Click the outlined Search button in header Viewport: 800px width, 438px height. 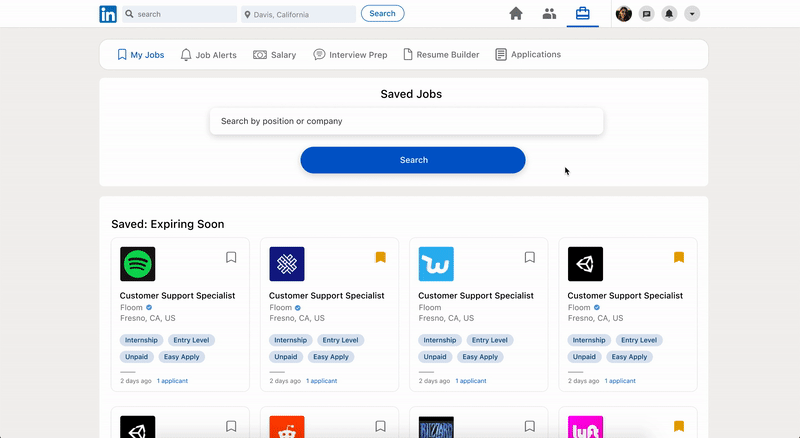383,14
